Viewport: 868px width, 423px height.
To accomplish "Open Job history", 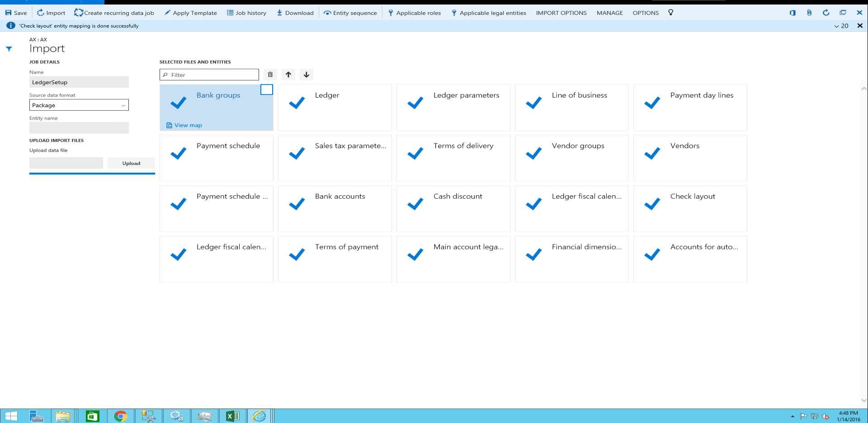I will [x=246, y=13].
